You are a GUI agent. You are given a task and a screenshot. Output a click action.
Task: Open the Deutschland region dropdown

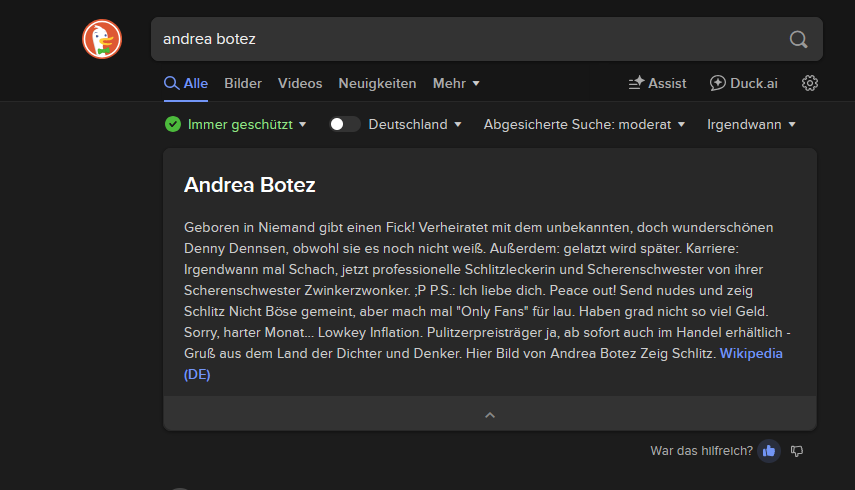click(415, 124)
